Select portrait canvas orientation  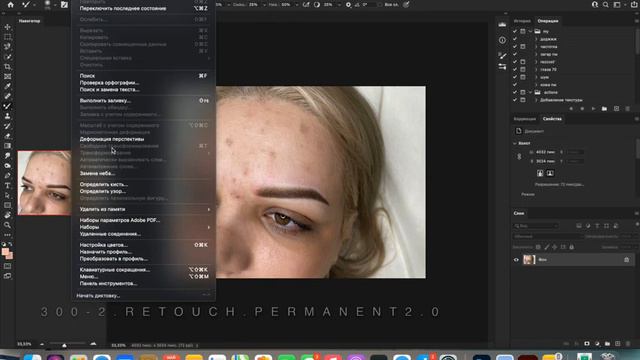pyautogui.click(x=540, y=173)
